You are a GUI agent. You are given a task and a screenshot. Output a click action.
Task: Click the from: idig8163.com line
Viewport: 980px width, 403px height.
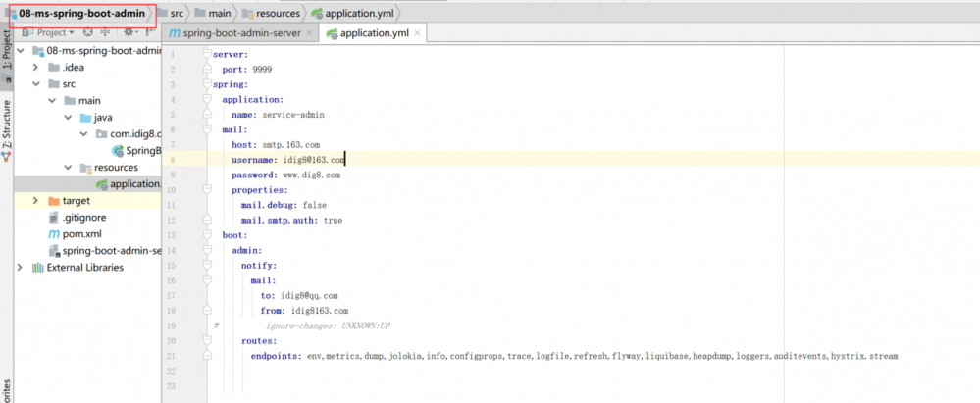tap(304, 311)
